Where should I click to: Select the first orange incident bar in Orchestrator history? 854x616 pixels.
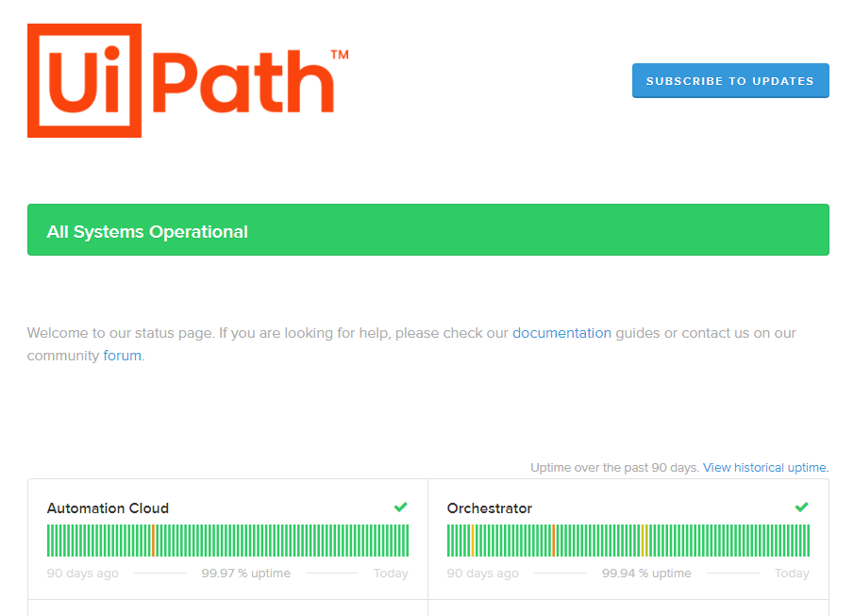click(553, 540)
